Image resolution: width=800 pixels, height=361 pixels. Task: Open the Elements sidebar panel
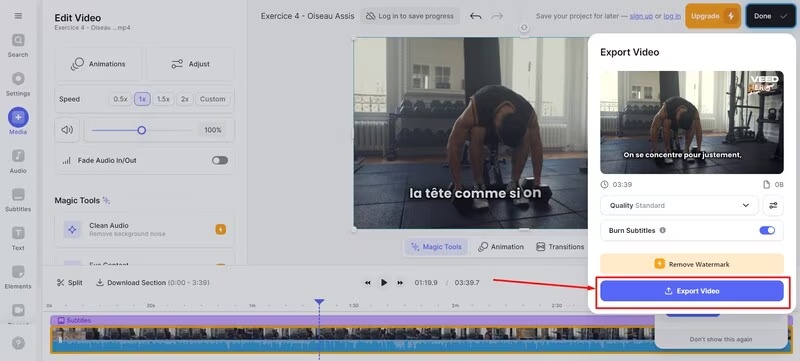click(x=18, y=277)
